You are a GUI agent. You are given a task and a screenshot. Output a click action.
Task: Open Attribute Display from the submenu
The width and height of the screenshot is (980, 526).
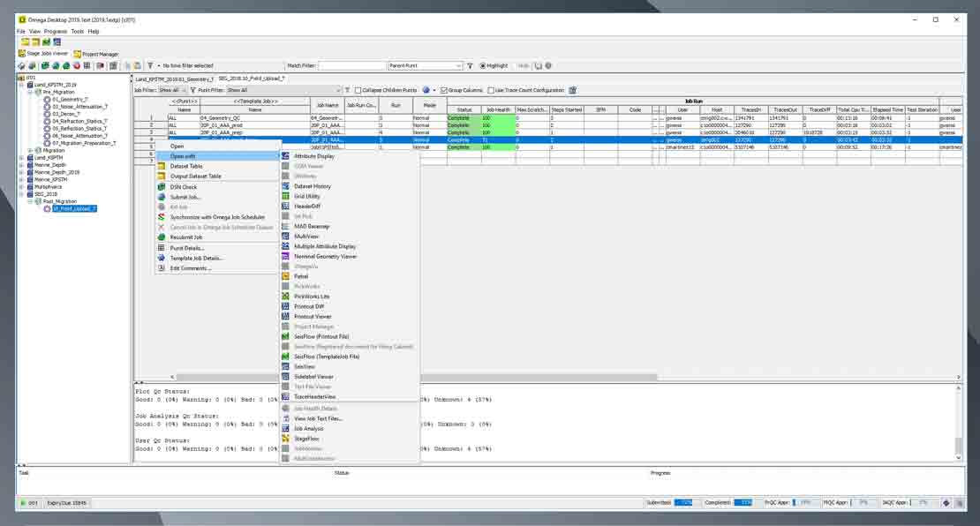313,156
